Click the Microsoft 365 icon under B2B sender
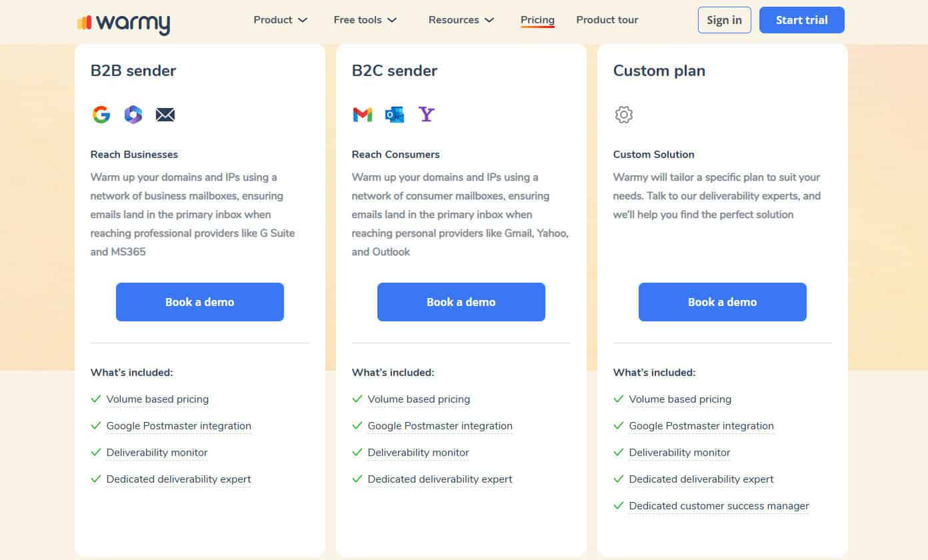 pos(133,115)
